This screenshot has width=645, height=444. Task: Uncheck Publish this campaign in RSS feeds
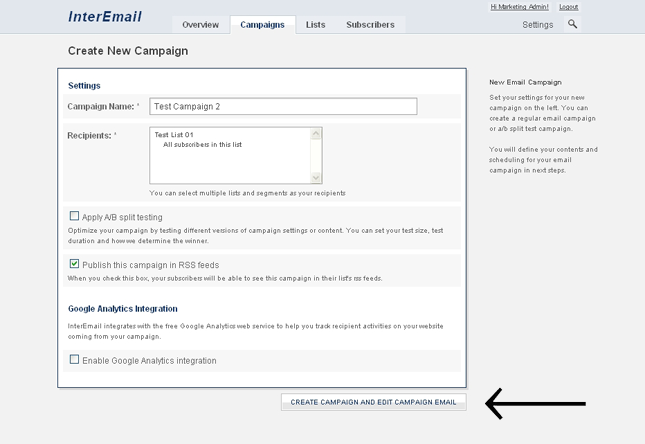pos(74,264)
